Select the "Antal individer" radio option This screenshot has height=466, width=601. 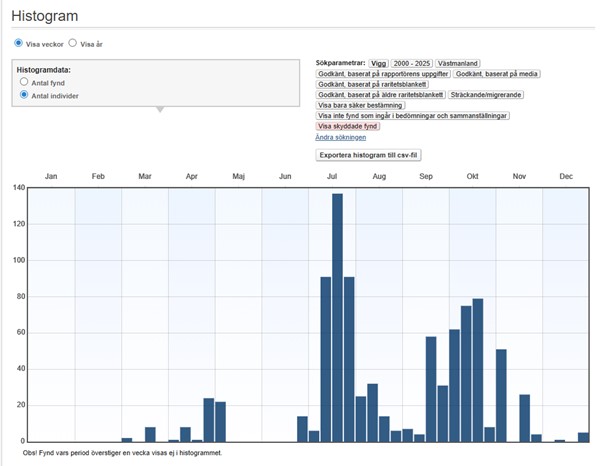coord(25,94)
